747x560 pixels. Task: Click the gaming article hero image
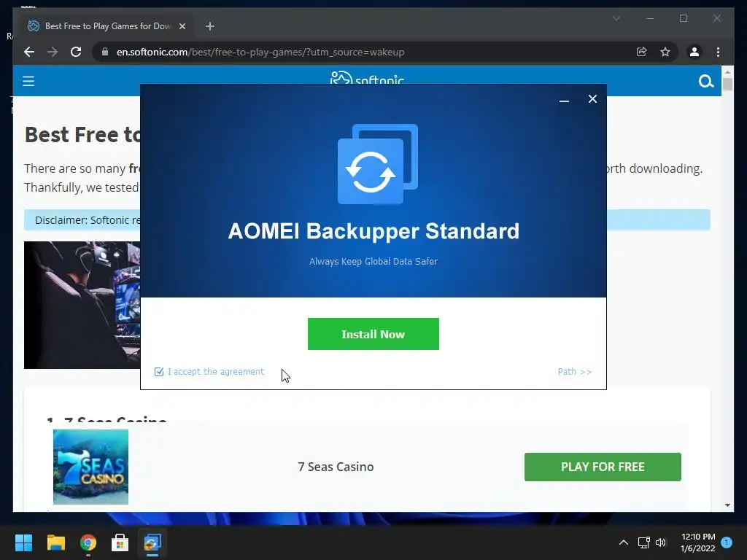[x=82, y=305]
